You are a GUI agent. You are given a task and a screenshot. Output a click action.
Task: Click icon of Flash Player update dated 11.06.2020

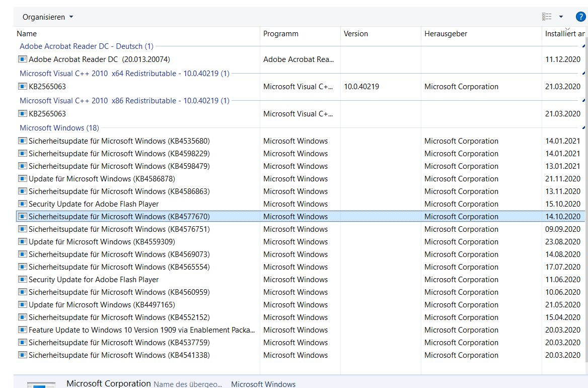point(23,280)
